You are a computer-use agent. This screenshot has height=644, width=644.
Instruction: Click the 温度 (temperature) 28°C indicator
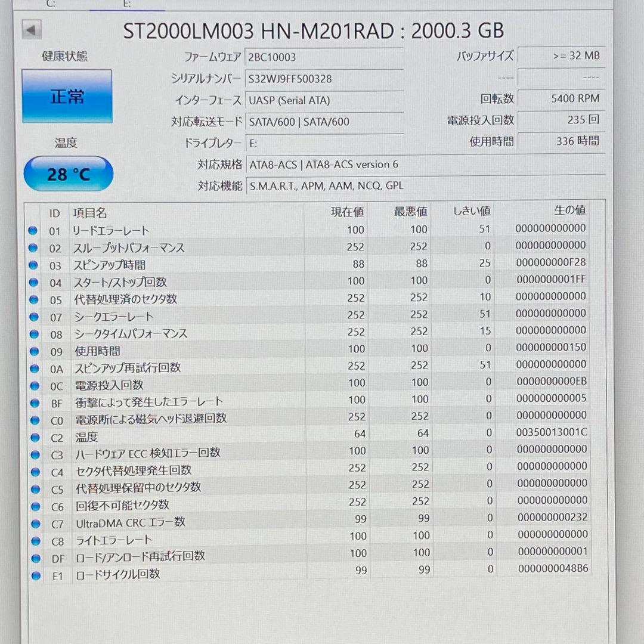click(x=68, y=172)
